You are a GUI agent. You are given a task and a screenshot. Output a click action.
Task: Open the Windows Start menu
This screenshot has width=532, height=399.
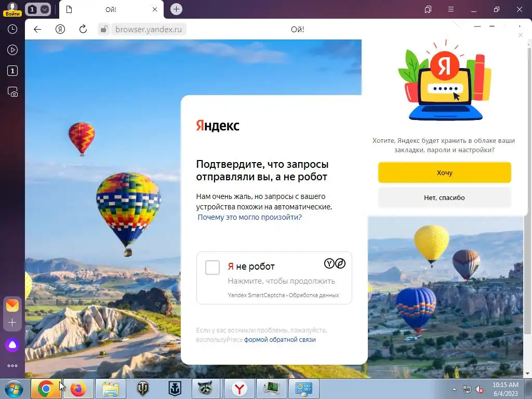coord(14,389)
